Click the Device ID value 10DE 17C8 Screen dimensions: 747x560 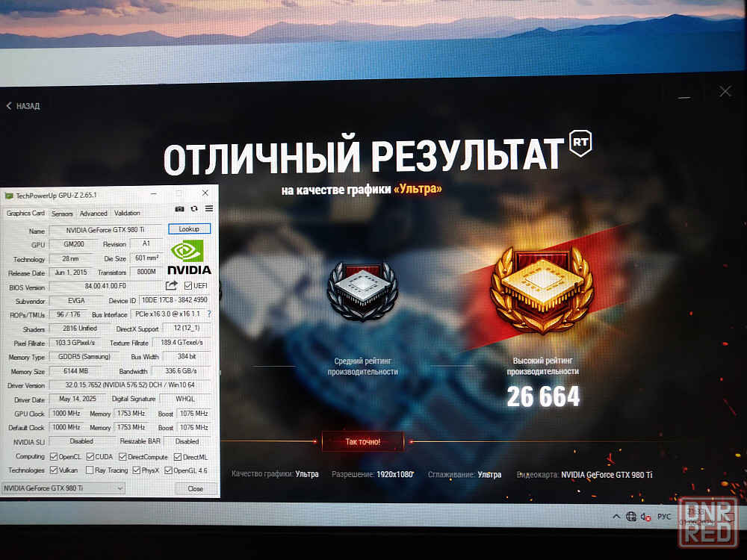[175, 300]
